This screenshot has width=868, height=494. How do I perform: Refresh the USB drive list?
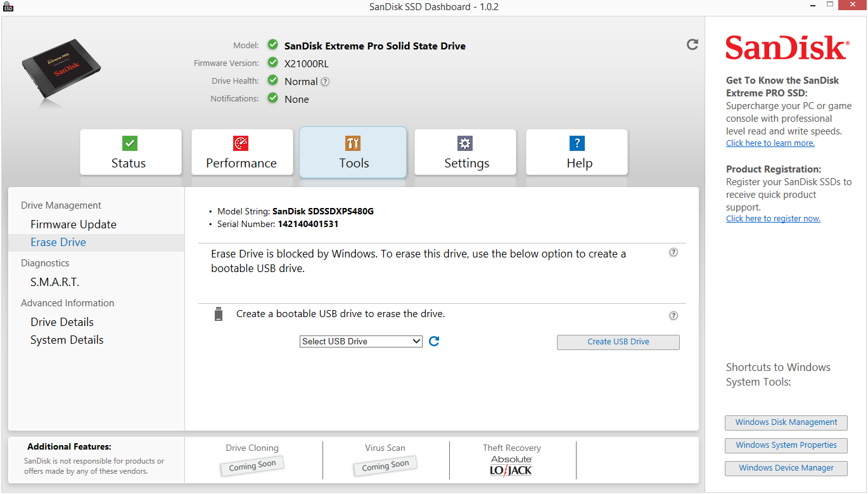(434, 341)
